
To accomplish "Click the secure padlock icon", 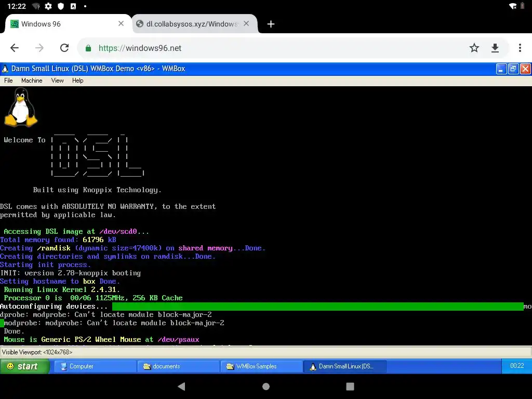I will click(88, 48).
